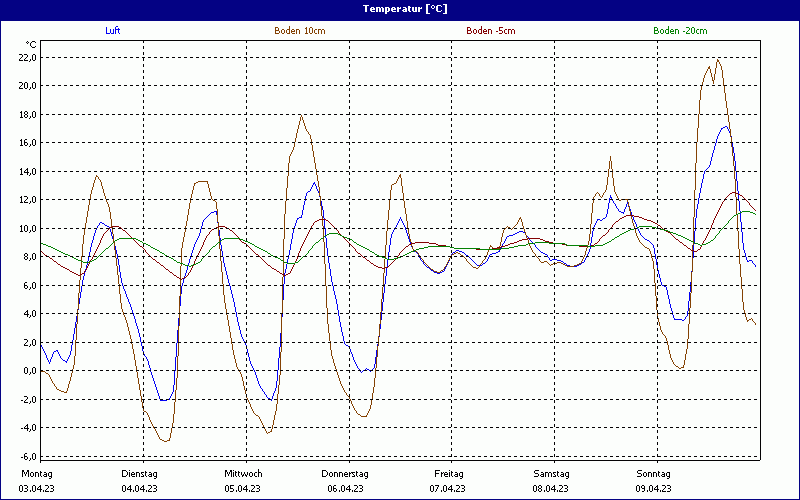Click the 0,0 y-axis value
The width and height of the screenshot is (800, 500).
point(30,371)
